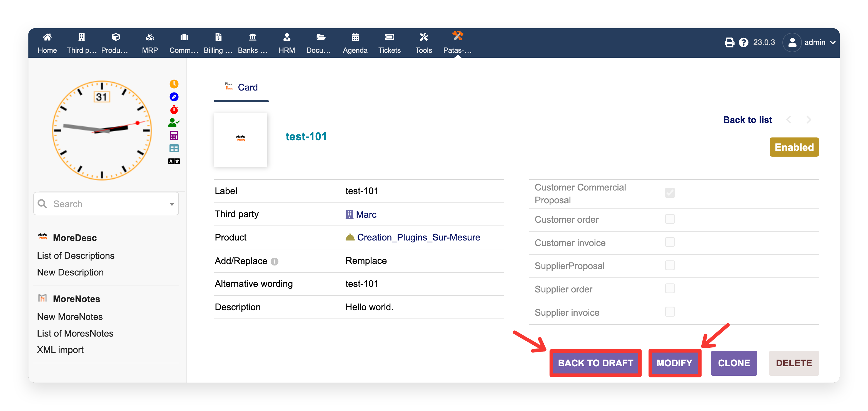Viewport: 868px width, 411px height.
Task: Toggle the Supplier invoice checkbox
Action: point(670,312)
